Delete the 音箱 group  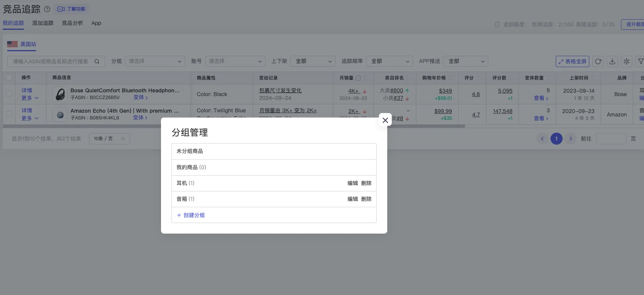tap(366, 199)
